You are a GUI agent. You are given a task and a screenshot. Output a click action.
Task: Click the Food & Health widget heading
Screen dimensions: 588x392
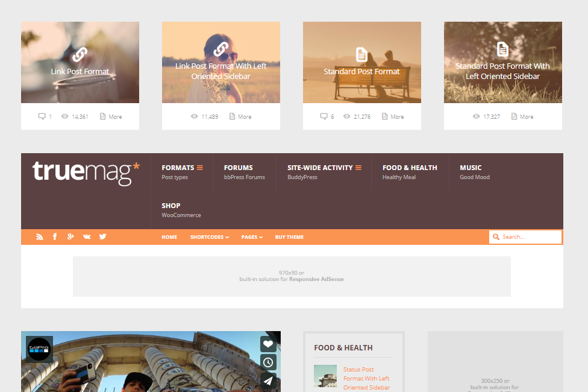pyautogui.click(x=343, y=348)
